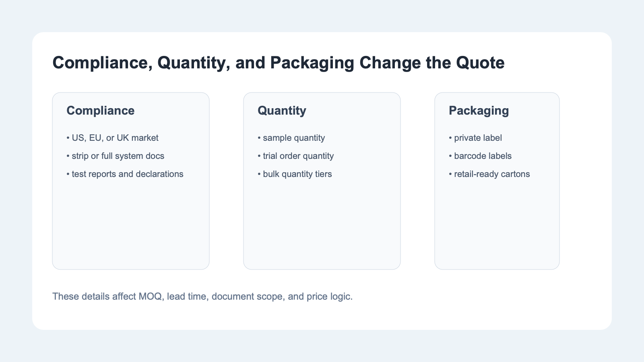Select the Packaging card heading
Viewport: 644px width, 362px height.
coord(479,111)
